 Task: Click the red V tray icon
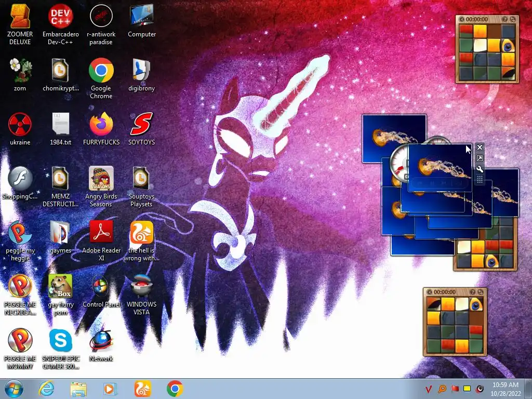pos(429,389)
